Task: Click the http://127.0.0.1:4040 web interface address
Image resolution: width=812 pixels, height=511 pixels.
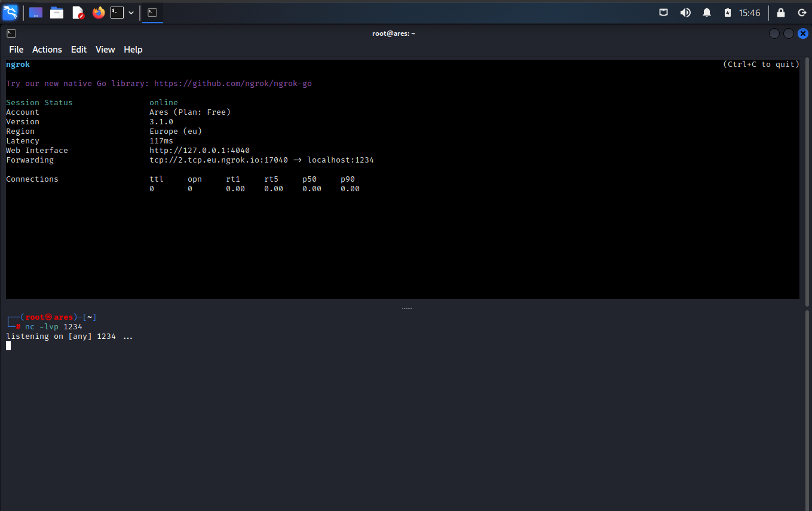Action: pyautogui.click(x=200, y=151)
